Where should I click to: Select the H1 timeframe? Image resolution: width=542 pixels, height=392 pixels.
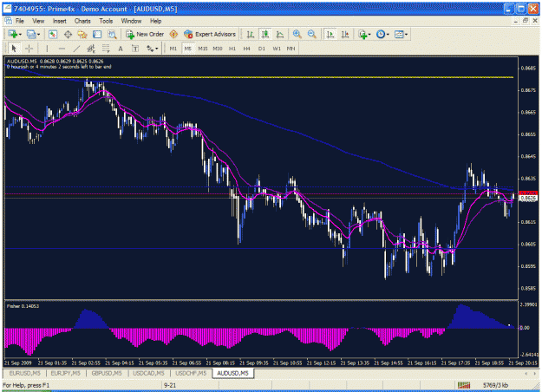[x=232, y=49]
